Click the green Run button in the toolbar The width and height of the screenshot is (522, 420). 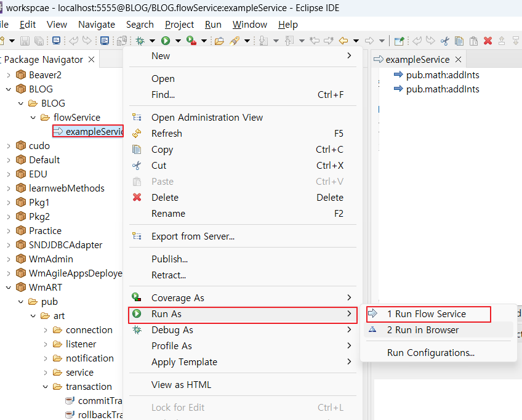point(166,41)
